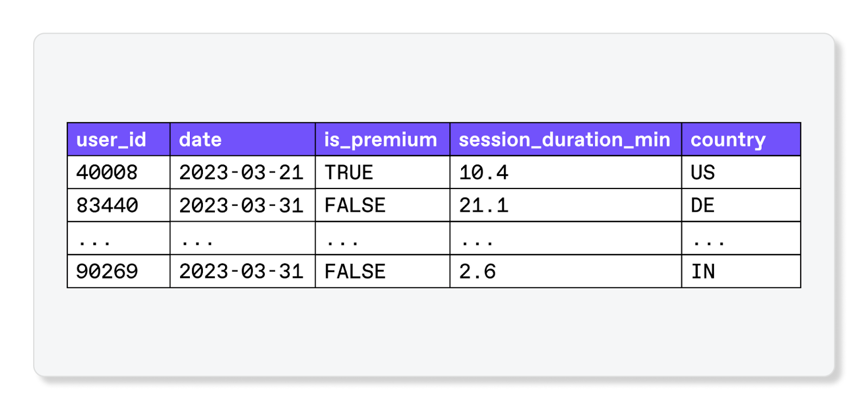Click the cell with user ID 90269
Viewport: 868px width, 410px height.
point(107,272)
